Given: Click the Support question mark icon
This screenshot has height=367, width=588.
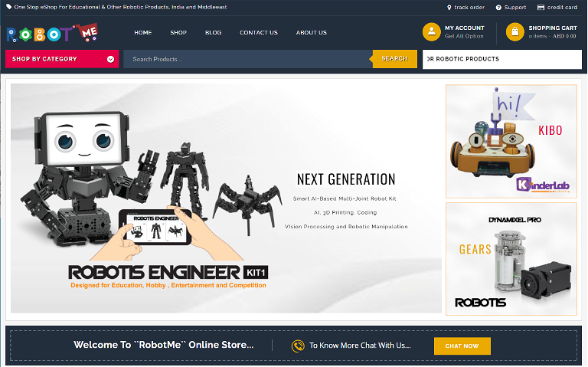Looking at the screenshot, I should [x=498, y=8].
